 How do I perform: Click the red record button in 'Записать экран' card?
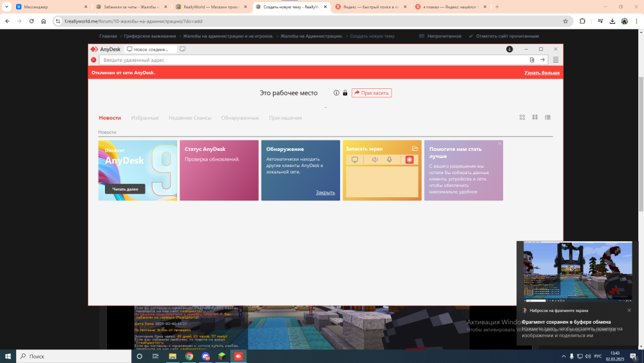(x=410, y=159)
